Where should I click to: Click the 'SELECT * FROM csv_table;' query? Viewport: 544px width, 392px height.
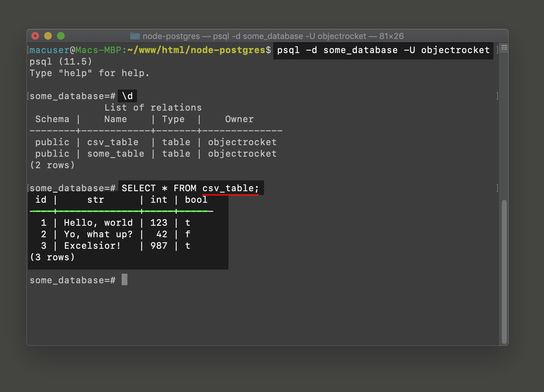[x=190, y=188]
